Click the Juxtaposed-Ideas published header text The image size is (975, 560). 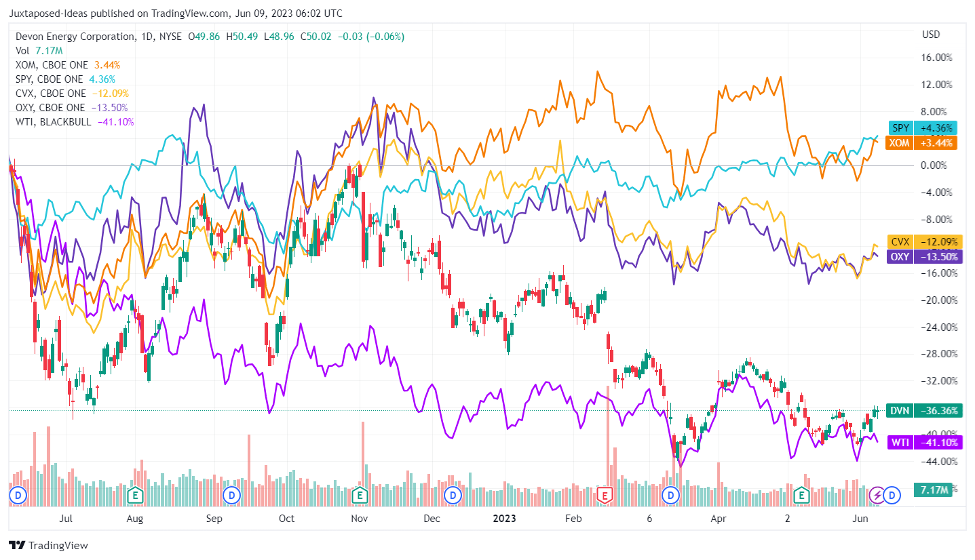176,14
